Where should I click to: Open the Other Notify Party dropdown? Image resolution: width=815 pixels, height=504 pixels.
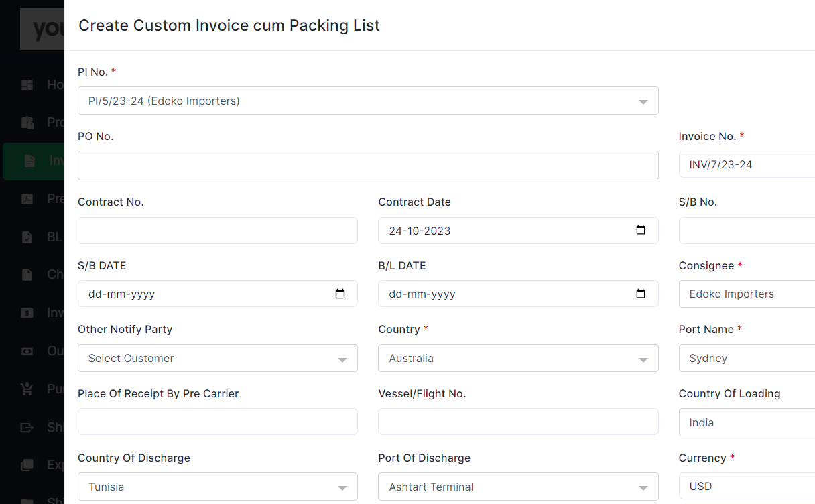click(218, 358)
